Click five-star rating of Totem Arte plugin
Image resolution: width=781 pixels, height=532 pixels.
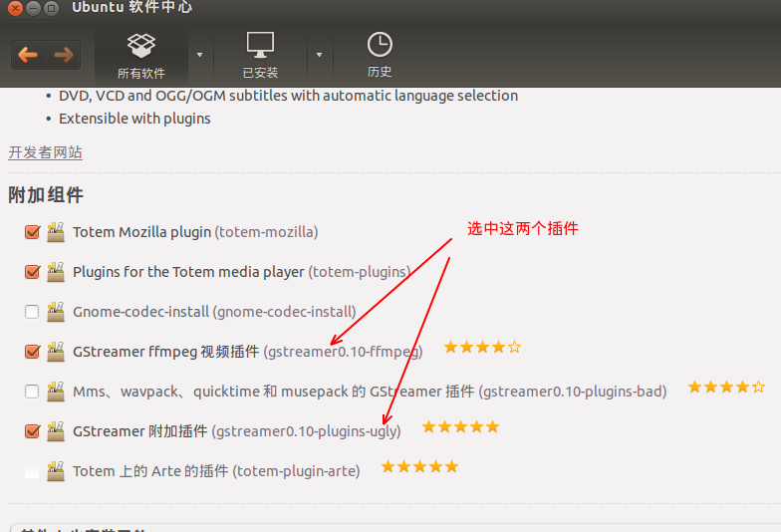[419, 467]
